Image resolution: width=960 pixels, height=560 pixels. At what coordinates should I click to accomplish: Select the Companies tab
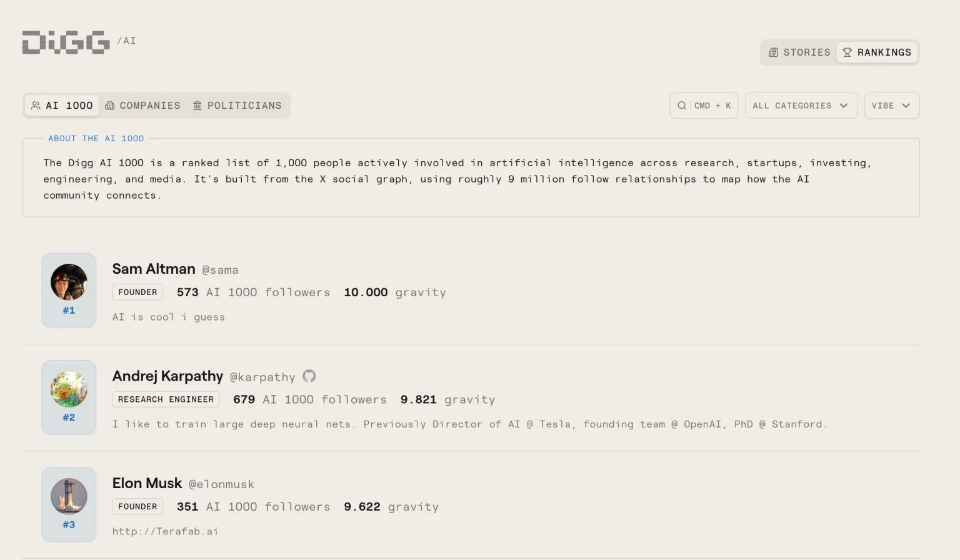(x=143, y=106)
